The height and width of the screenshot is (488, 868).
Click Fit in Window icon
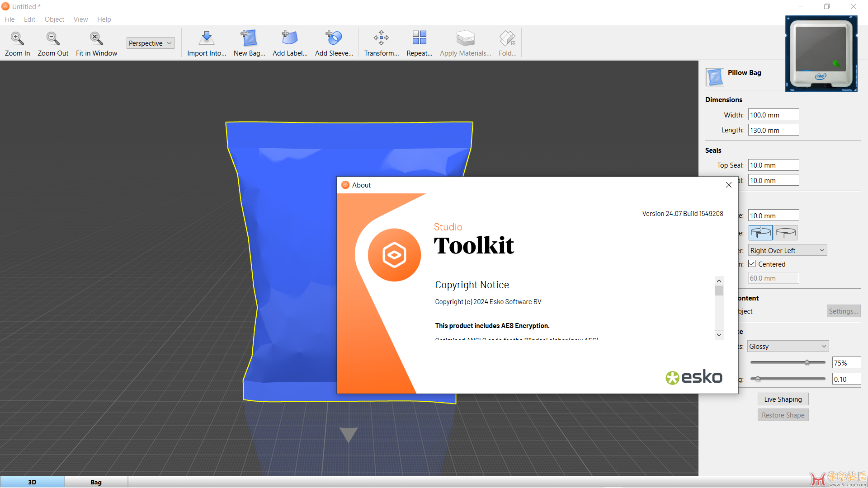96,38
